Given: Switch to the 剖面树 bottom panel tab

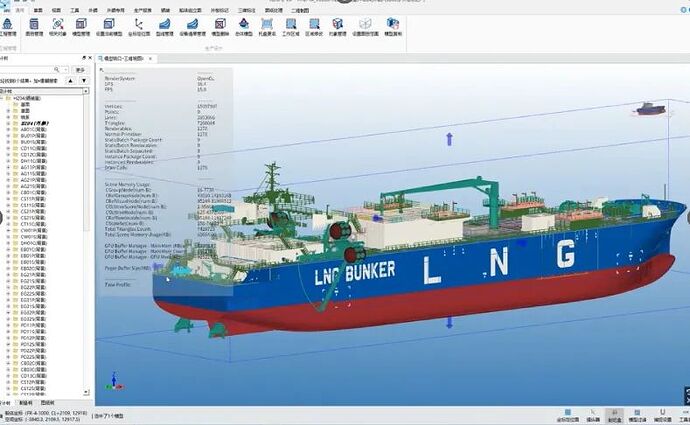Looking at the screenshot, I should 28,403.
